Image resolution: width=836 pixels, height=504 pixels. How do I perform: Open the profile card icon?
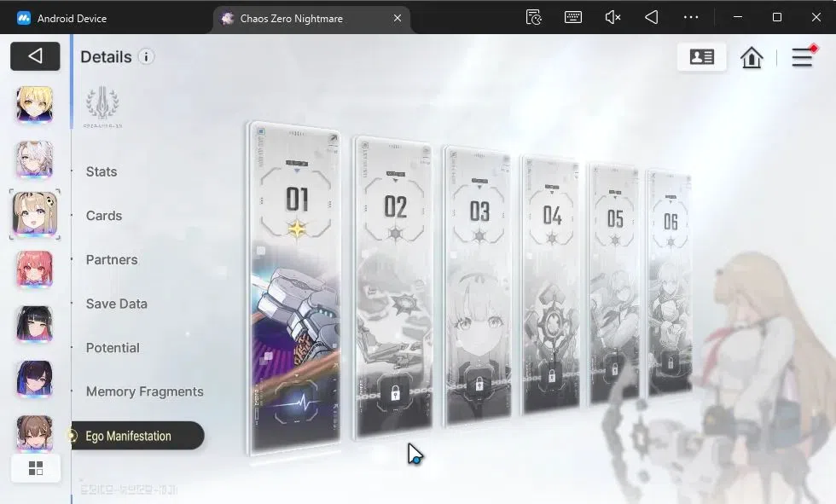(x=701, y=56)
